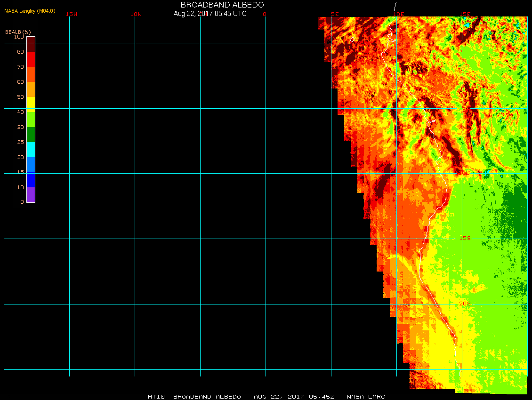The width and height of the screenshot is (532, 400).
Task: Click the purple 0–10% legend swatch
Action: point(31,195)
